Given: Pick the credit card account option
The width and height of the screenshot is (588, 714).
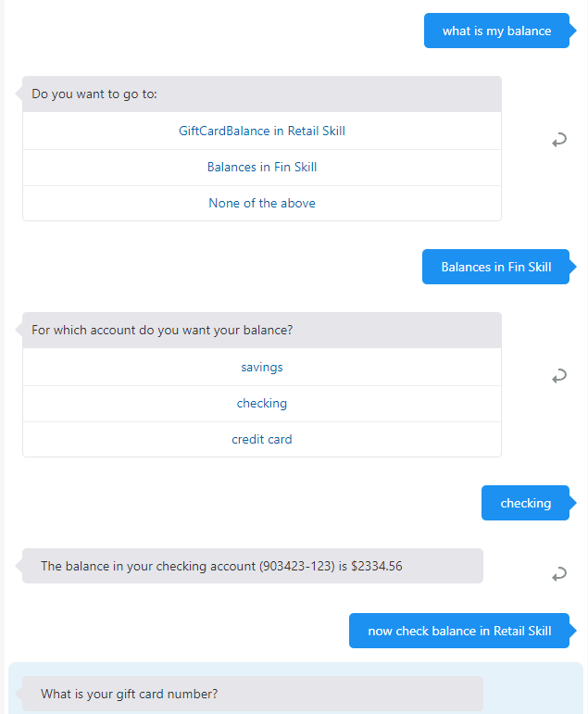Looking at the screenshot, I should (262, 440).
